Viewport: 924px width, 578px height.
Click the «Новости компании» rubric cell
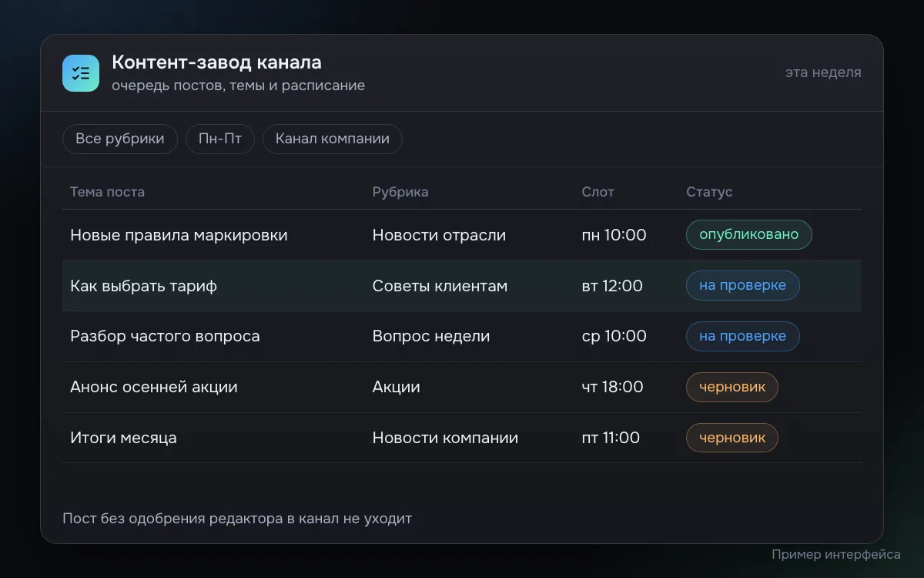coord(445,439)
